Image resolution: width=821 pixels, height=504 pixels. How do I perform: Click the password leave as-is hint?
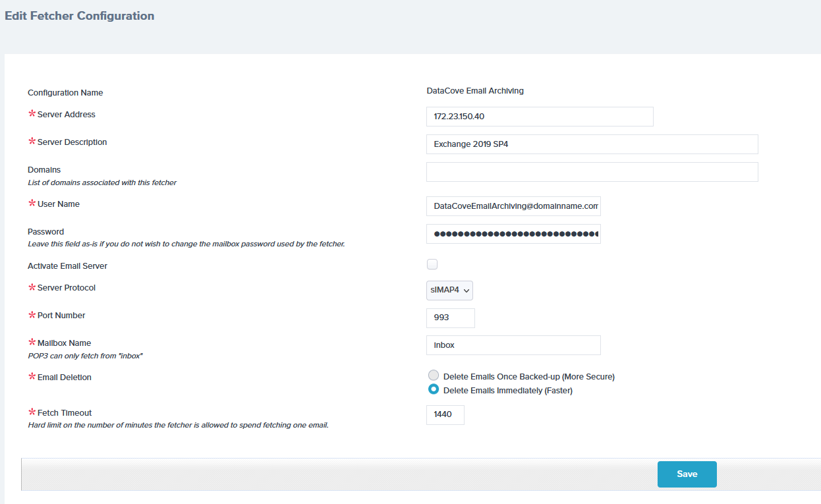(x=186, y=244)
